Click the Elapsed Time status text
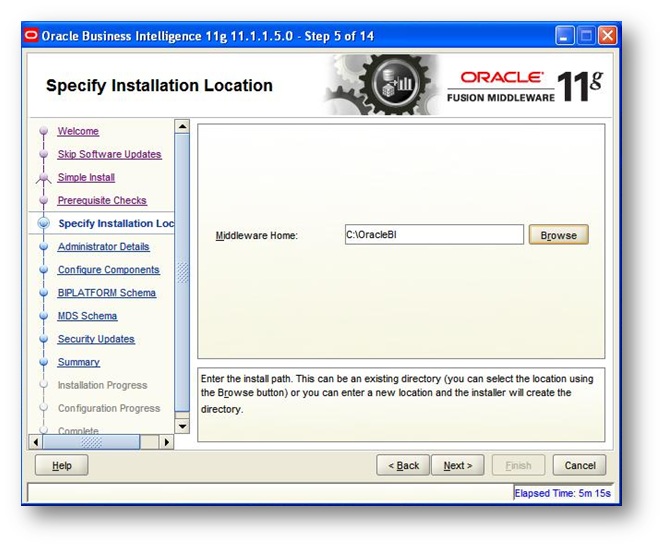 pyautogui.click(x=562, y=493)
